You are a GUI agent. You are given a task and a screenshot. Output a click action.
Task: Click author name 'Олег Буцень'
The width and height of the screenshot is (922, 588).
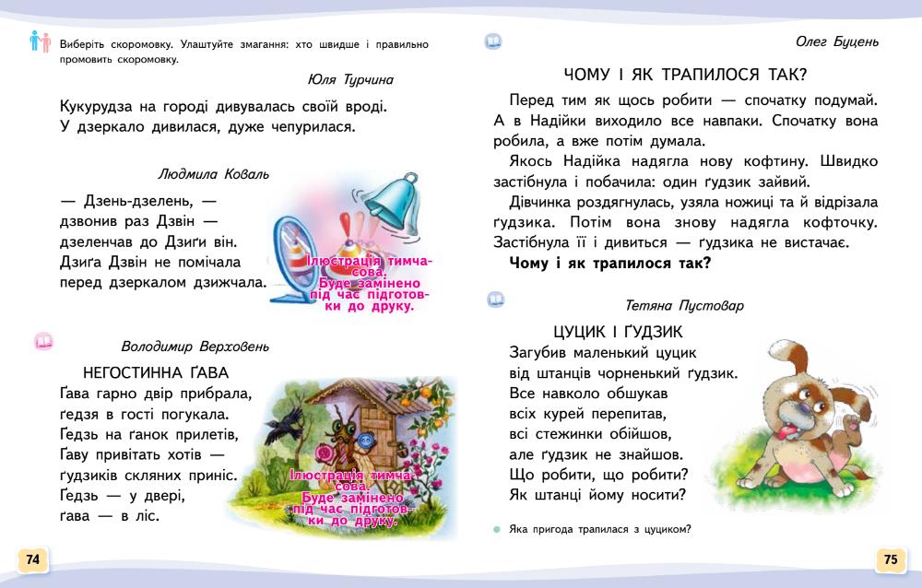[x=837, y=41]
